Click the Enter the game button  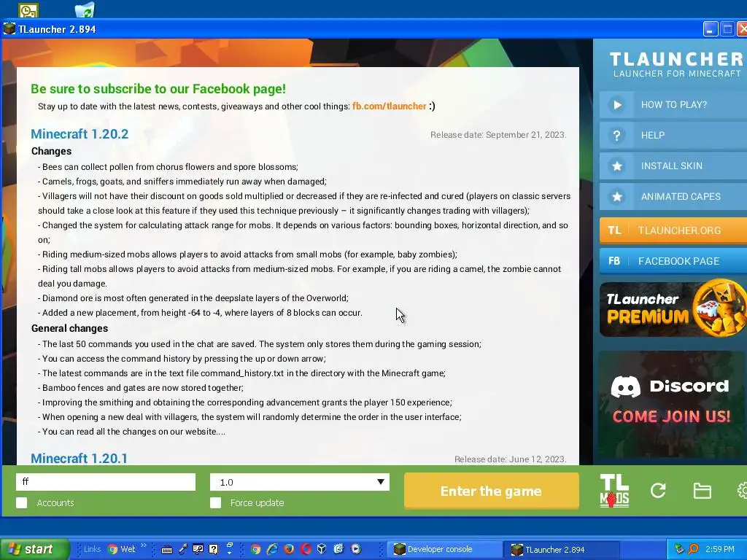point(491,491)
